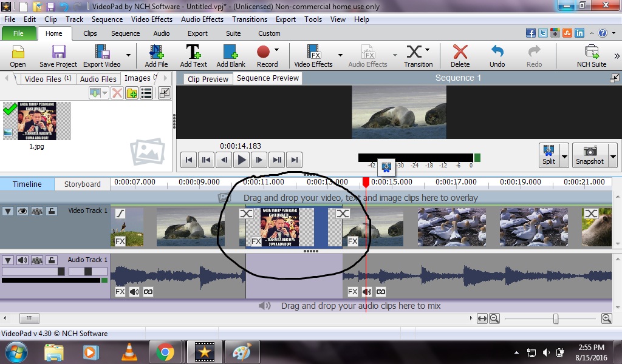Switch to the Audio Files tab
622x364 pixels.
[x=98, y=79]
